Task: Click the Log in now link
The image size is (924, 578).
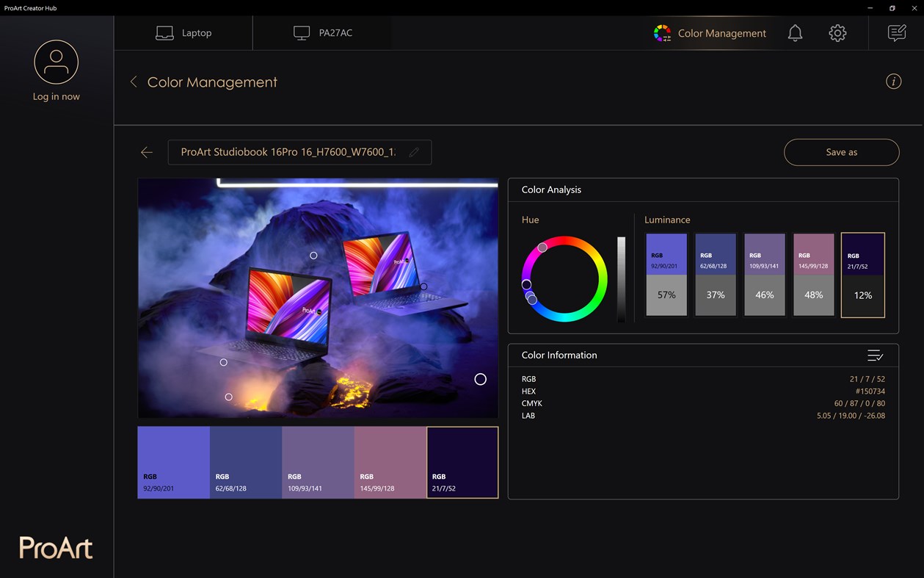Action: coord(56,96)
